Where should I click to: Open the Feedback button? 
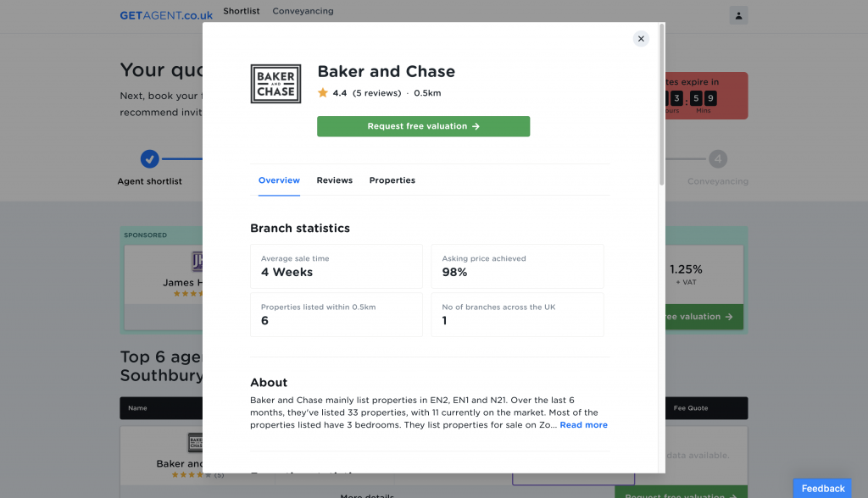coord(822,488)
